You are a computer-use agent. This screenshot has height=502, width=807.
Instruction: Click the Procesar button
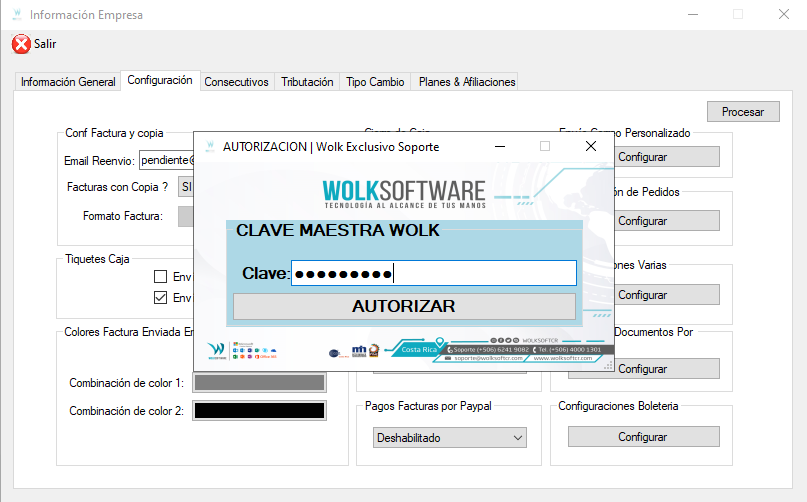[x=743, y=112]
